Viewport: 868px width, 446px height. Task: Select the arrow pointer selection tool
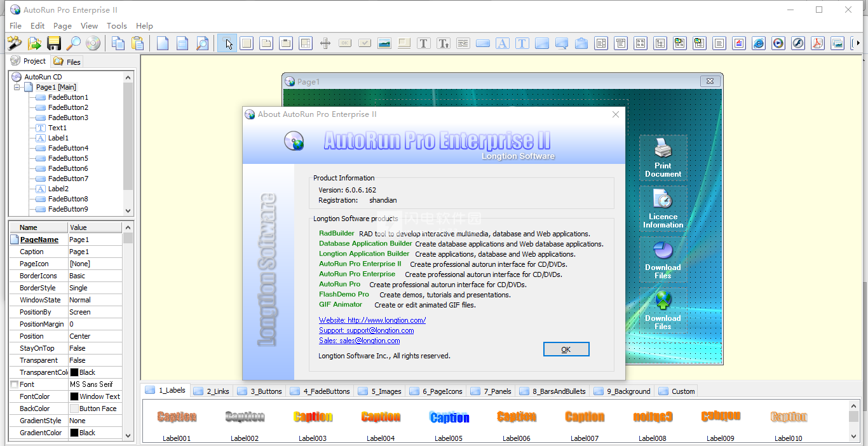tap(227, 43)
